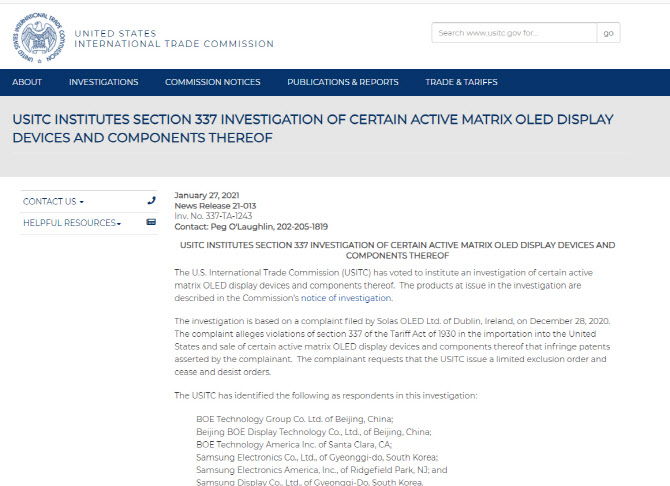This screenshot has height=486, width=670.
Task: Click the News Release 21-013 line
Action: 215,206
